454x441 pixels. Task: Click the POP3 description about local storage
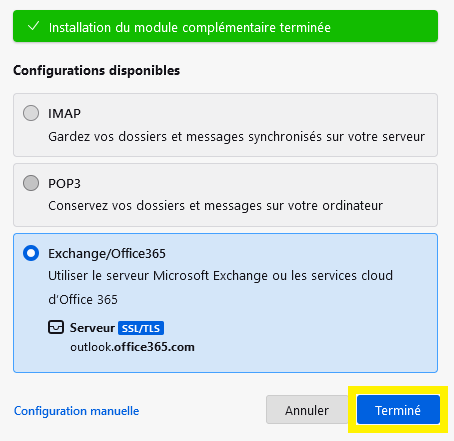pos(215,206)
